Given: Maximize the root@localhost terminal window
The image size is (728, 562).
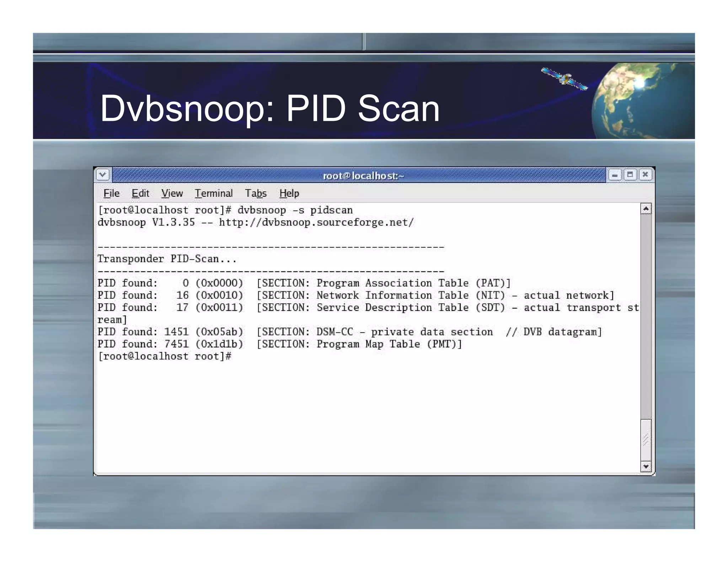Looking at the screenshot, I should coord(630,175).
